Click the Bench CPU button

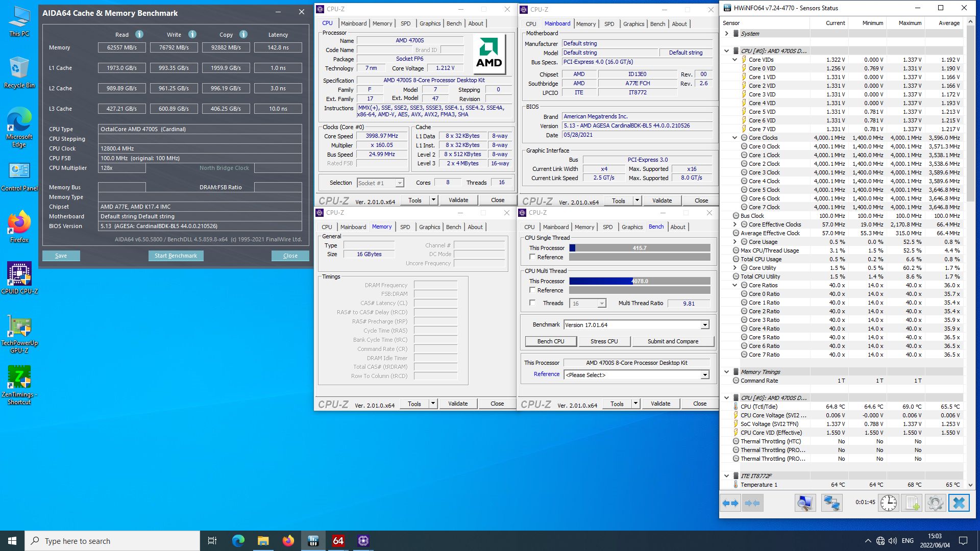551,341
